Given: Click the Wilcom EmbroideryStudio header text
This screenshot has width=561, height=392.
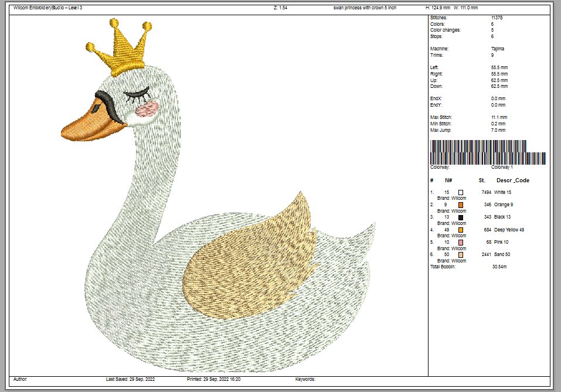Looking at the screenshot, I should (47, 8).
